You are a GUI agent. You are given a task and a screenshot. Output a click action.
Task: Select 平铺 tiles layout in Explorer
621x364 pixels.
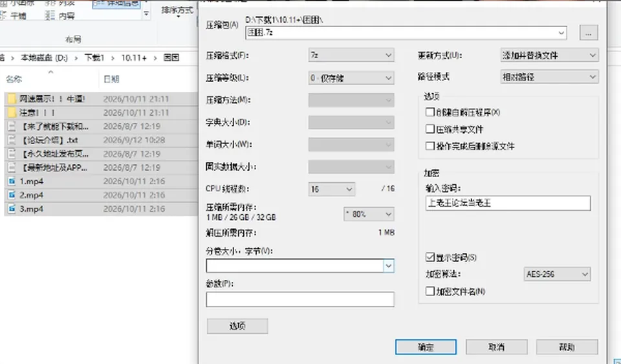click(x=14, y=16)
